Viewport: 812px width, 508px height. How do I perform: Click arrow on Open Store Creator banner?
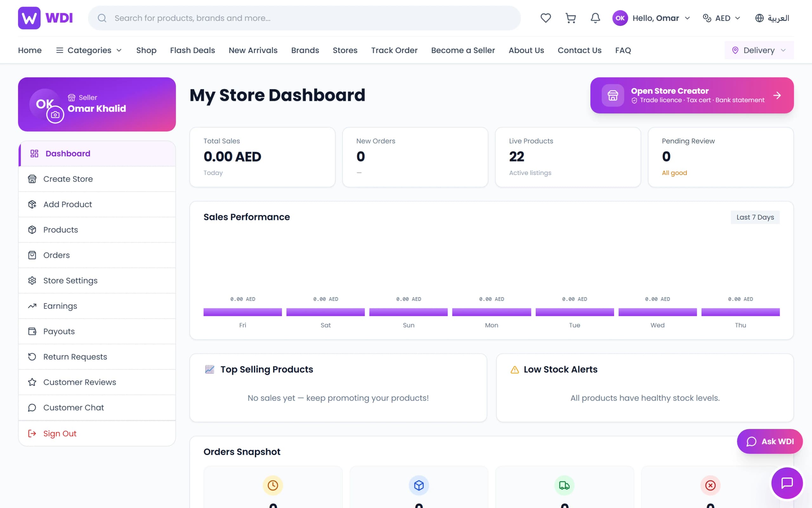pos(777,96)
